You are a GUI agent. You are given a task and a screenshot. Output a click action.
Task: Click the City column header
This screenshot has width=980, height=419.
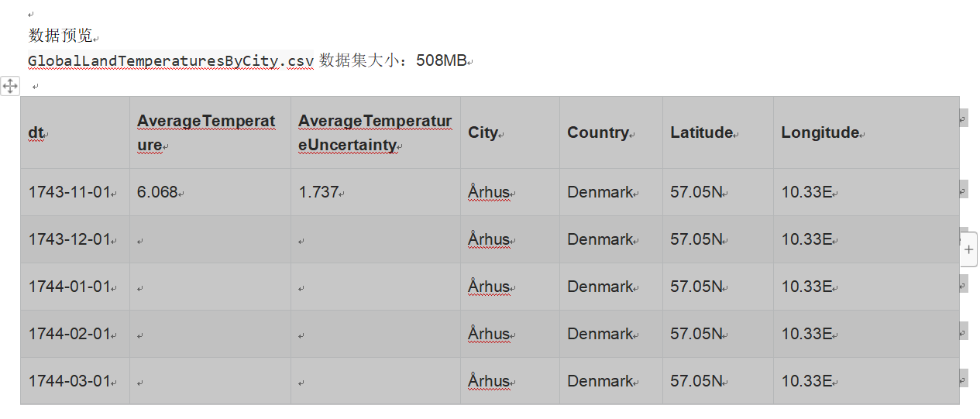(483, 132)
